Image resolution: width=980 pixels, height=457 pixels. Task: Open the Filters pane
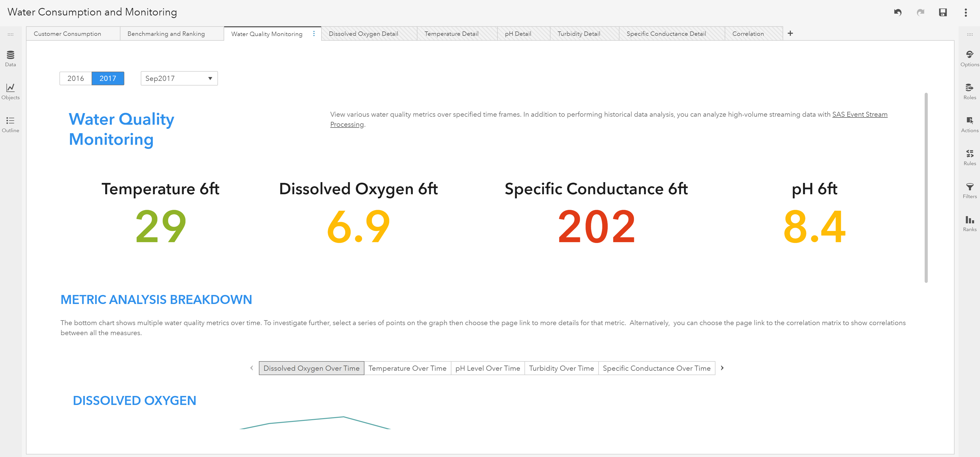click(x=969, y=190)
